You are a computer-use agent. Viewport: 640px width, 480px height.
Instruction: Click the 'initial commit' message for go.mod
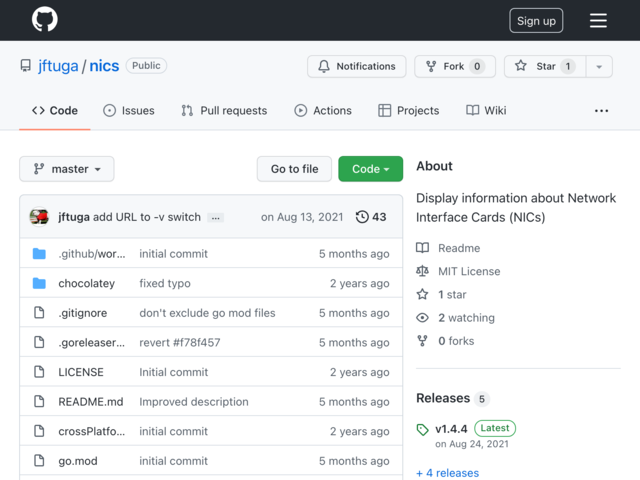pos(173,461)
